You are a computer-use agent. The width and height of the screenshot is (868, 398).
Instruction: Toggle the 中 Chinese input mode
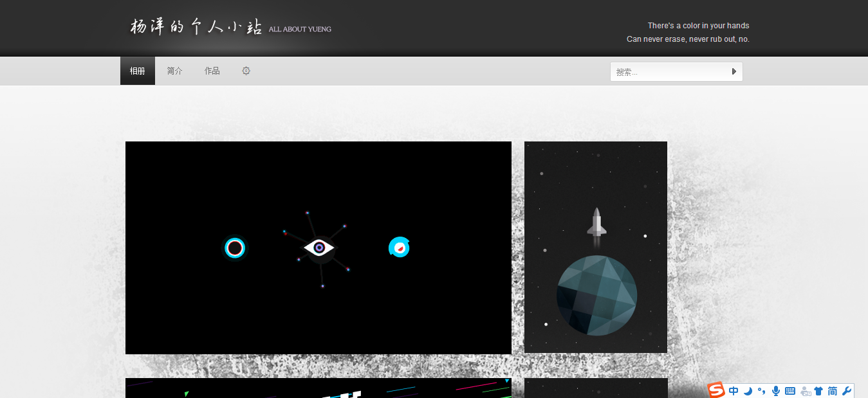(734, 391)
